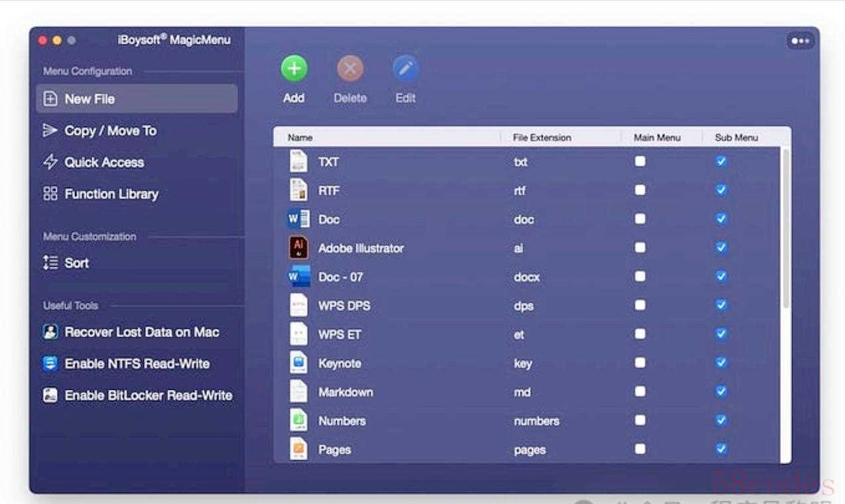The width and height of the screenshot is (845, 504).
Task: Click the 'docx' extension cell
Action: [527, 277]
